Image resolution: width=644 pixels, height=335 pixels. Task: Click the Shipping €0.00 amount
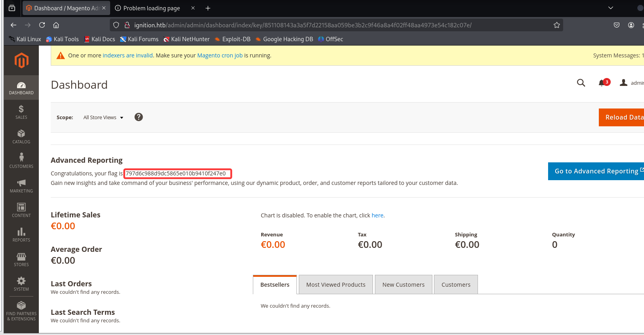(x=467, y=245)
